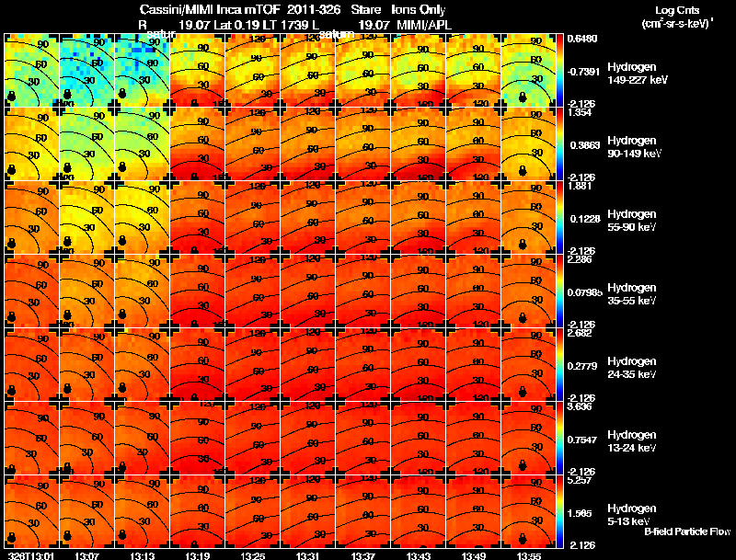Screen dimensions: 736x560
Task: Click the '1.565' color scale value
Action: tap(580, 513)
